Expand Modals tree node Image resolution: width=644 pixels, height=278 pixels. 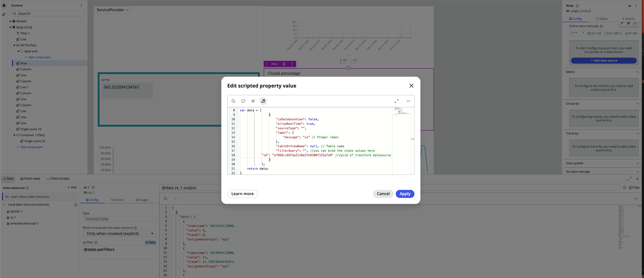tap(10, 21)
